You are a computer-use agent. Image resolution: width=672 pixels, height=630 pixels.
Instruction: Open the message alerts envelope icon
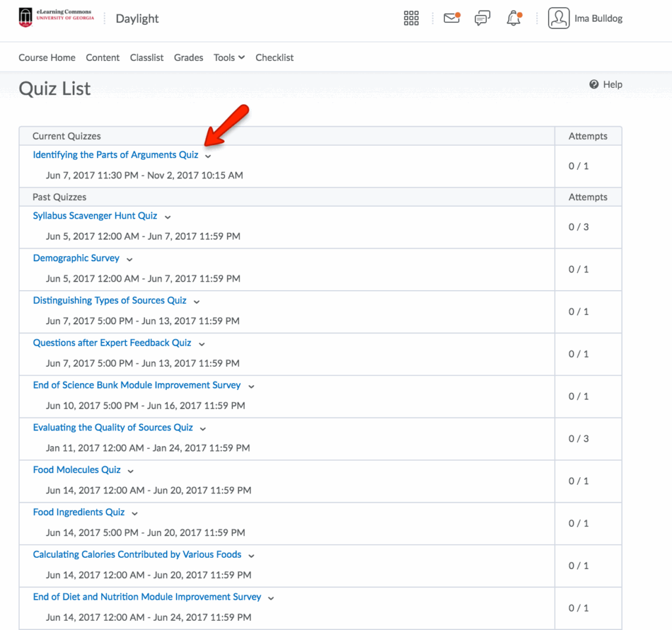coord(451,18)
